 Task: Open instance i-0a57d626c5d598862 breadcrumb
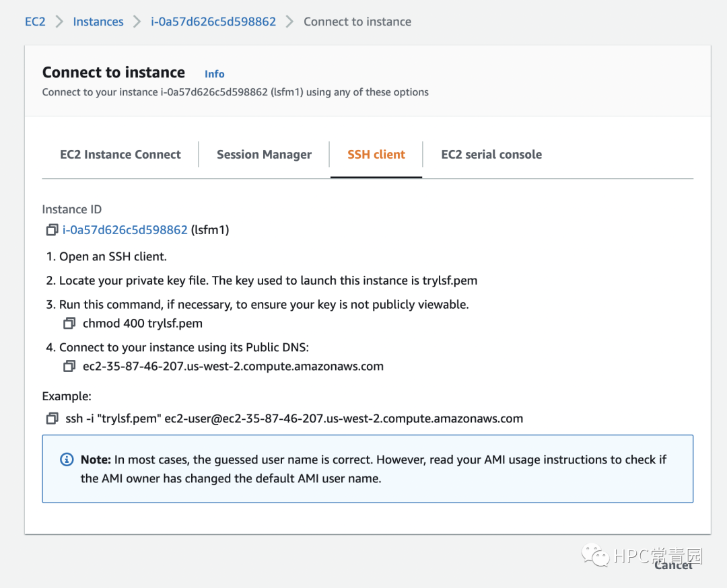click(213, 22)
